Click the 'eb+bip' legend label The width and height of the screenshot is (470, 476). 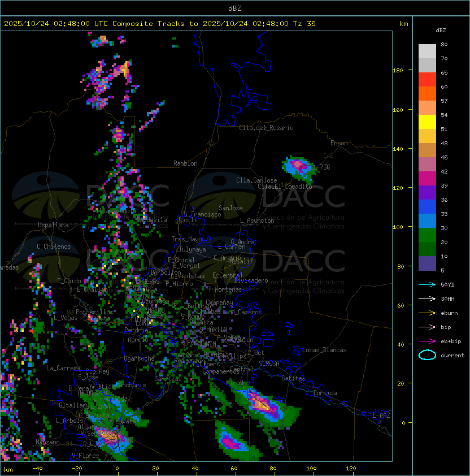451,341
